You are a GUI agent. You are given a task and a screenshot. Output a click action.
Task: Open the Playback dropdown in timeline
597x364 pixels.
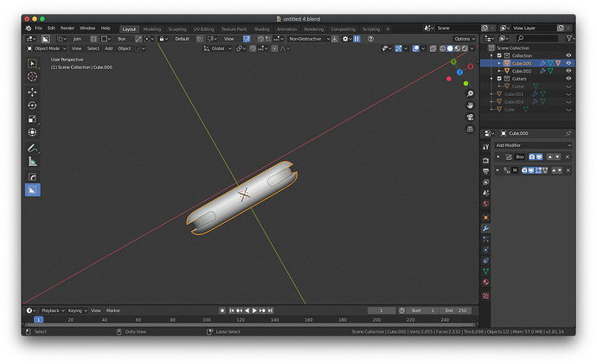tap(53, 310)
